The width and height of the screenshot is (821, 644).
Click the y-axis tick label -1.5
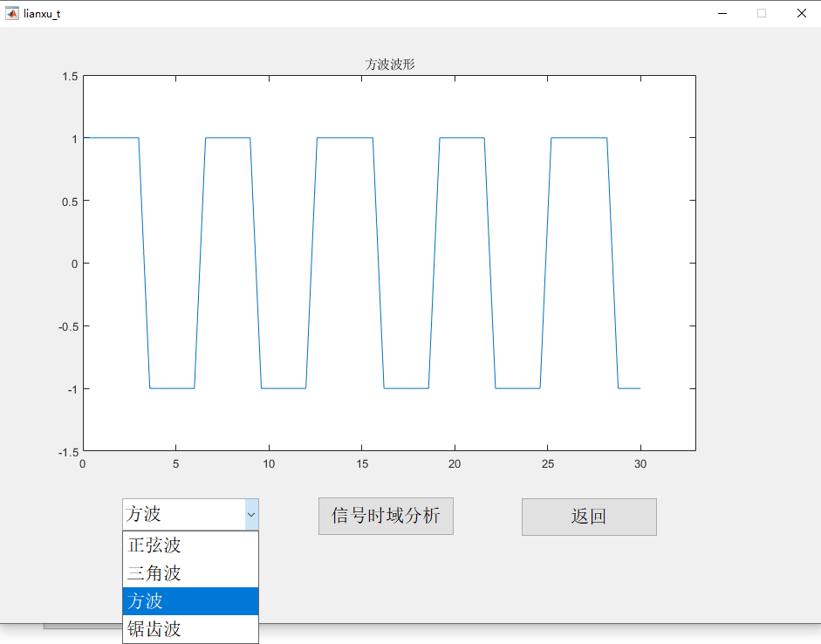coord(68,452)
